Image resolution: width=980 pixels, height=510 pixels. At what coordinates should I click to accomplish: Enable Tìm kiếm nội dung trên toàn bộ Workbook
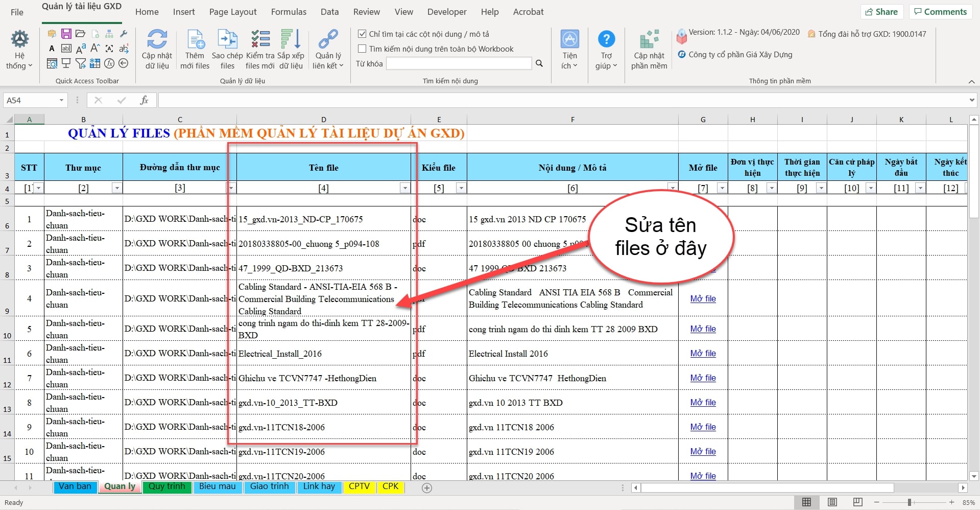click(x=362, y=49)
